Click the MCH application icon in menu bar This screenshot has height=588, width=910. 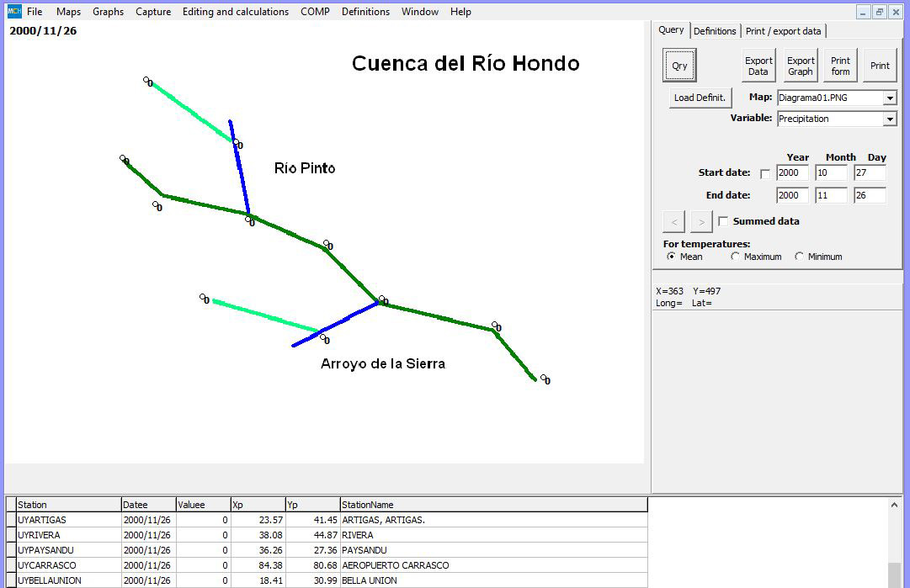coord(13,12)
